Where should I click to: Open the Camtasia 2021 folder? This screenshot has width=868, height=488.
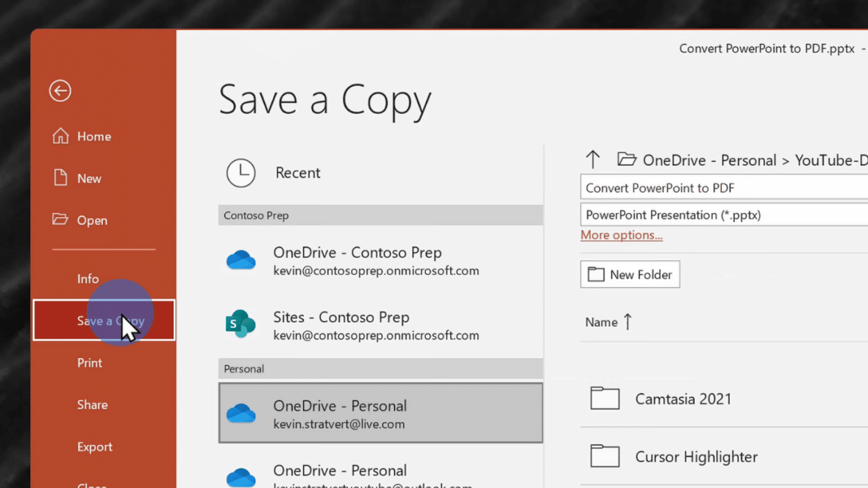tap(683, 398)
